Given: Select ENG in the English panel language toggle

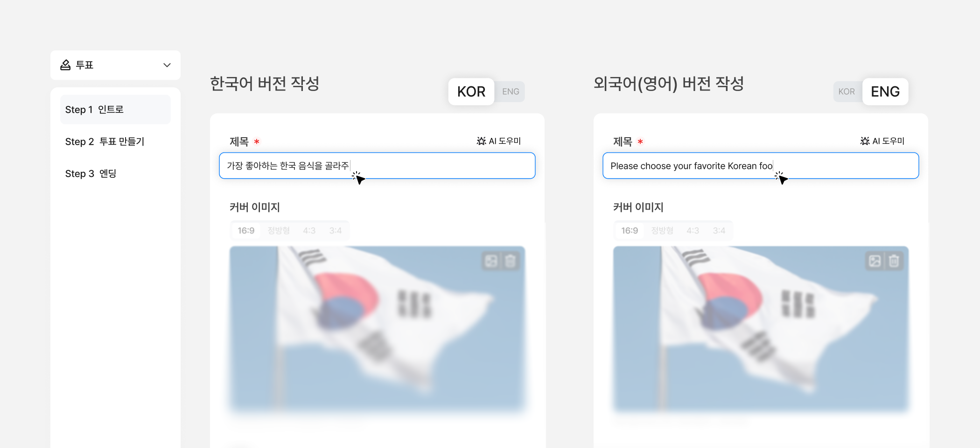Looking at the screenshot, I should (885, 91).
